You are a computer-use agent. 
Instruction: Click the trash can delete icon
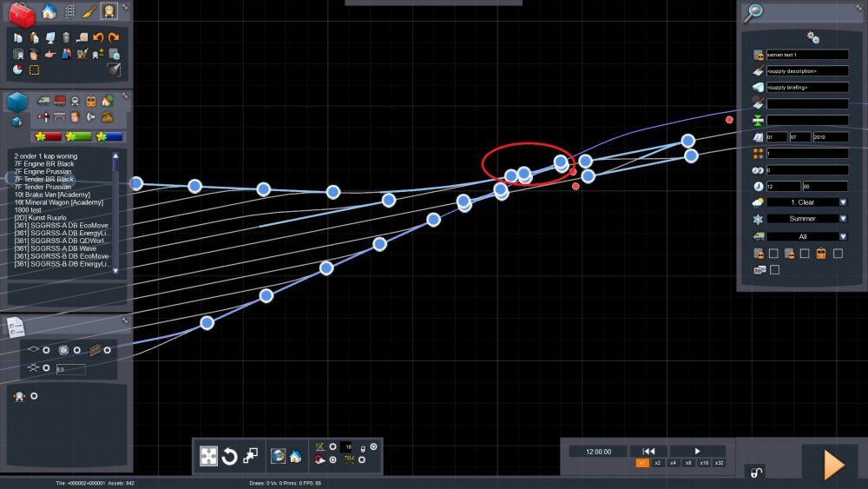pyautogui.click(x=65, y=37)
